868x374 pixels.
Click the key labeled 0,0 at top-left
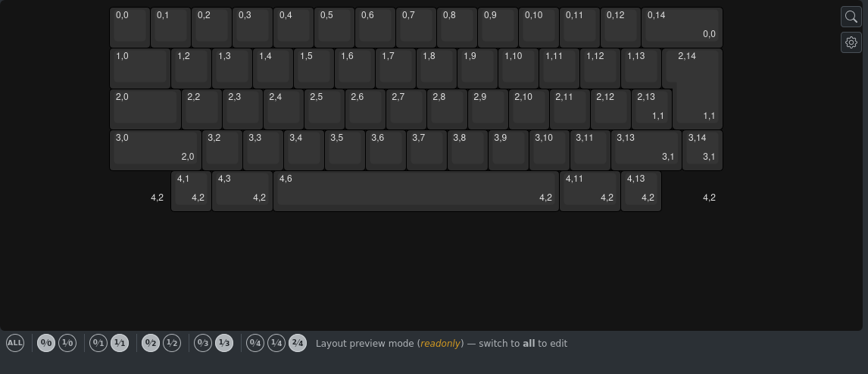point(130,27)
